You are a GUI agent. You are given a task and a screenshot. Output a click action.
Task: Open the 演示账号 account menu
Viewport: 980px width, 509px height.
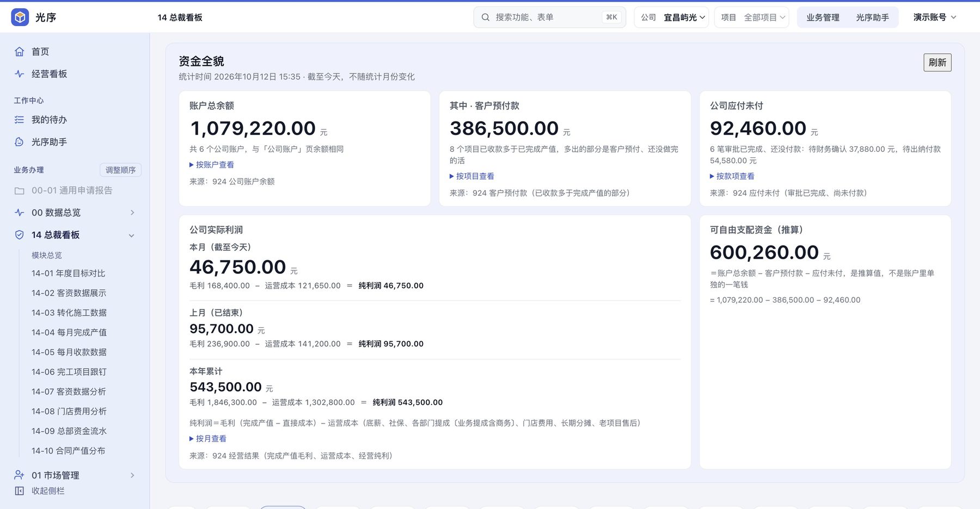(x=935, y=17)
